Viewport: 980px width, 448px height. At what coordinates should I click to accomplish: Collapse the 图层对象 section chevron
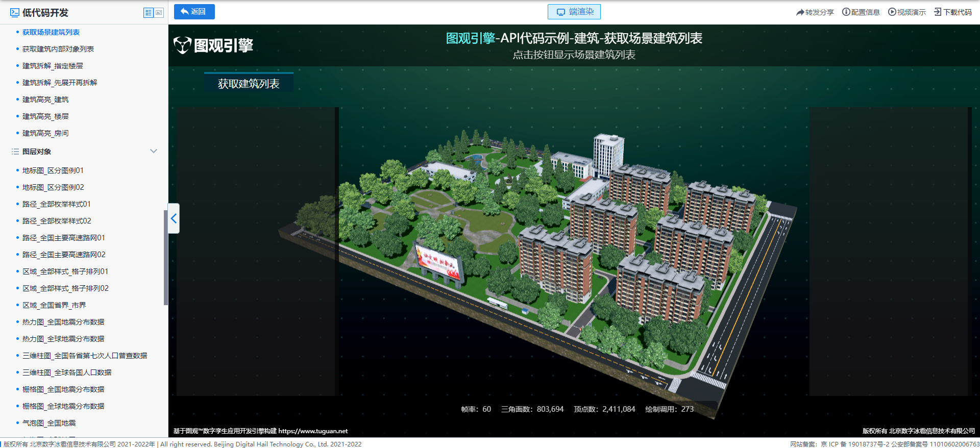[x=154, y=151]
